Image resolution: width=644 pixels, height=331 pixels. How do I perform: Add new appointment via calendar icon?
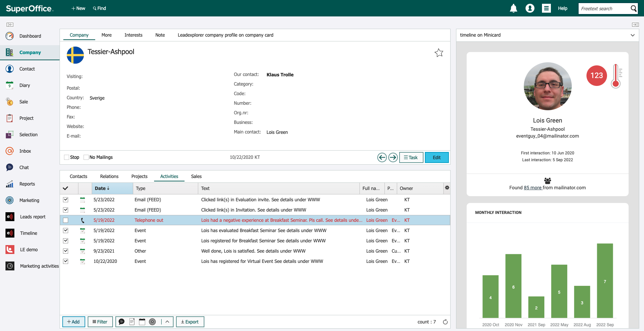pos(142,322)
